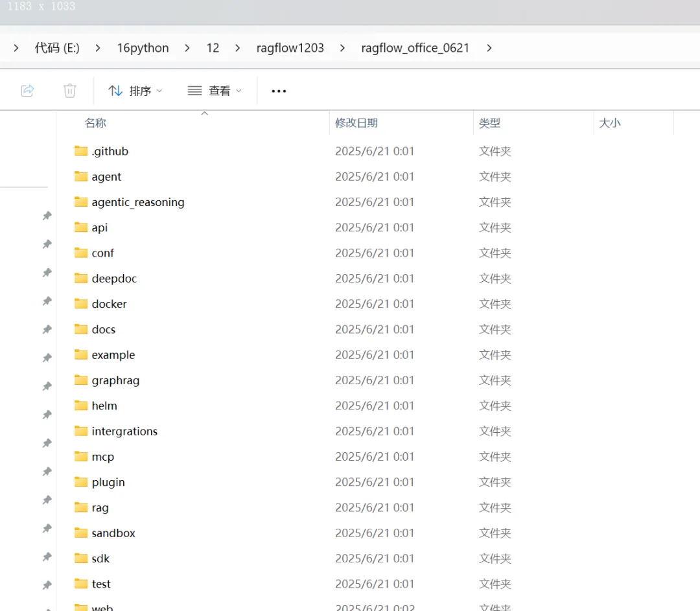
Task: Click the graphrag folder name
Action: pos(115,380)
